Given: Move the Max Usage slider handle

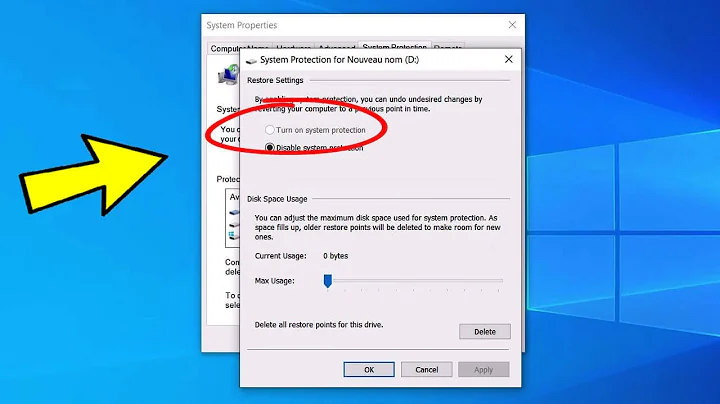Looking at the screenshot, I should 327,281.
